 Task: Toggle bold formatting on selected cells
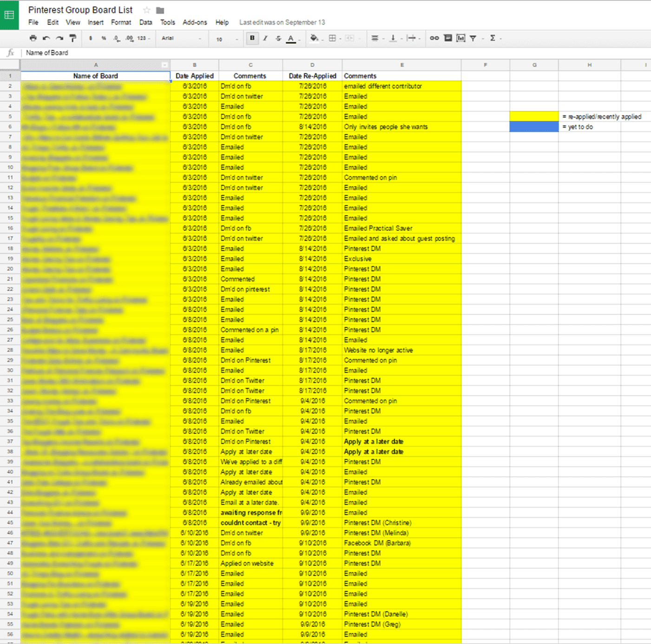(x=252, y=38)
